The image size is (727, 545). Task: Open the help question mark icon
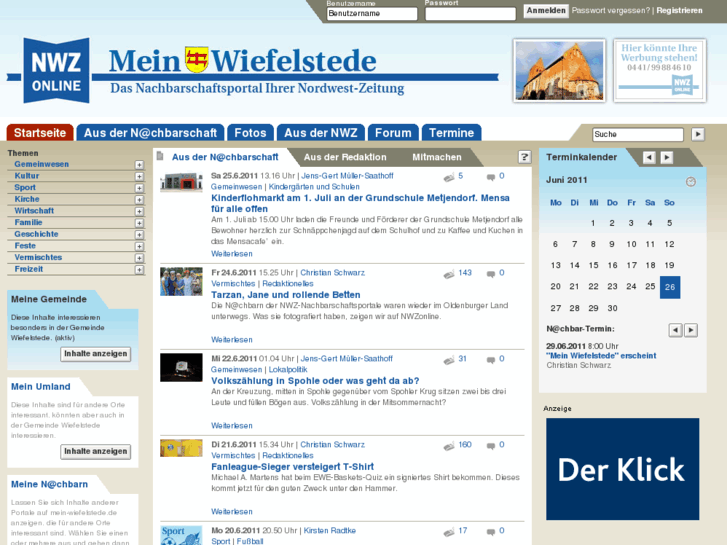(524, 157)
